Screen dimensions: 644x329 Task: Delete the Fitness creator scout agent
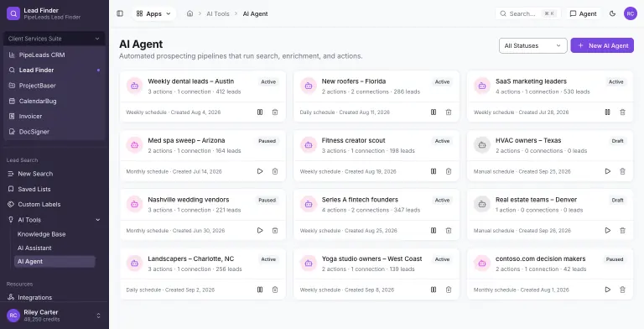(x=449, y=171)
